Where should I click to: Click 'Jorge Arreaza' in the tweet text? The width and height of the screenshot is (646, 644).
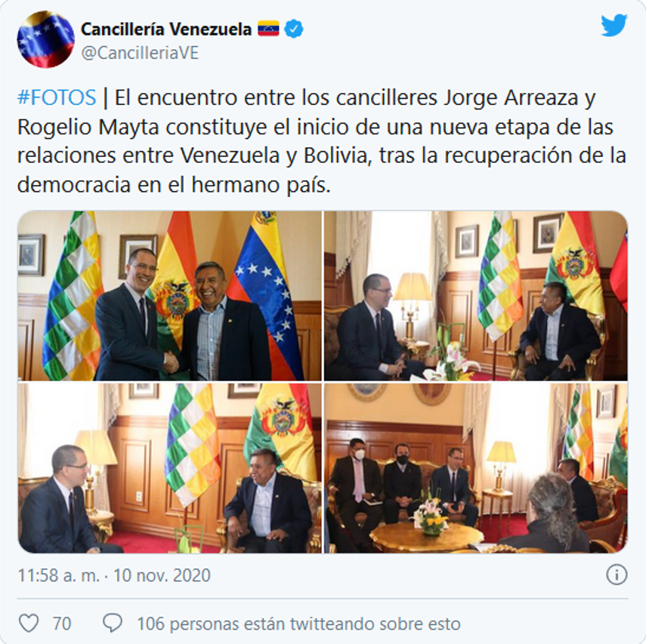511,98
